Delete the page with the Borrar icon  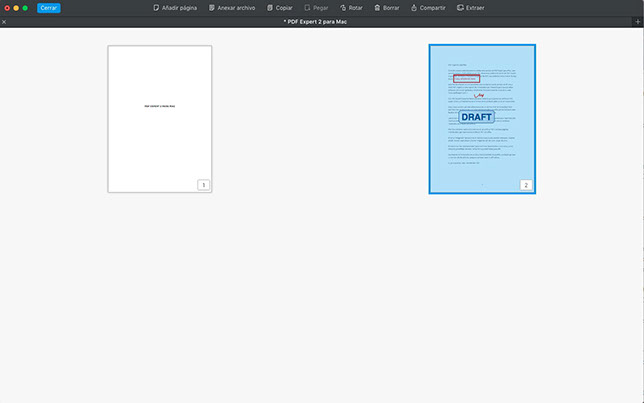(377, 8)
